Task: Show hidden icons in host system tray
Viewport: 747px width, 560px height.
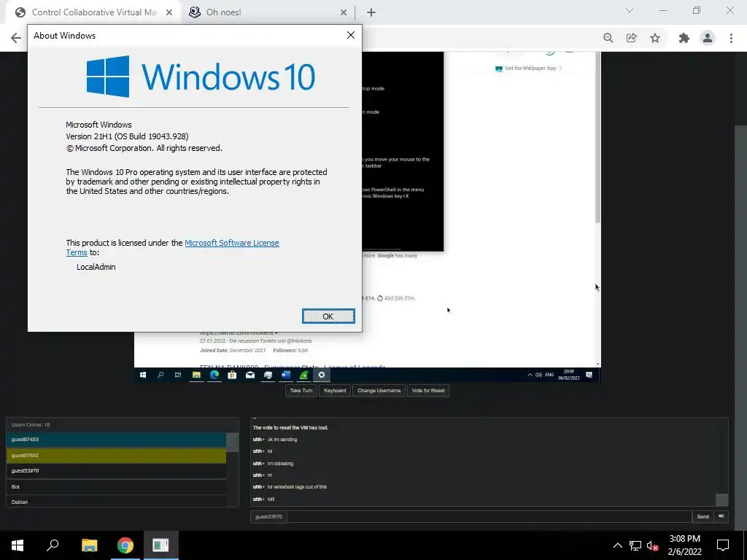Action: [617, 545]
